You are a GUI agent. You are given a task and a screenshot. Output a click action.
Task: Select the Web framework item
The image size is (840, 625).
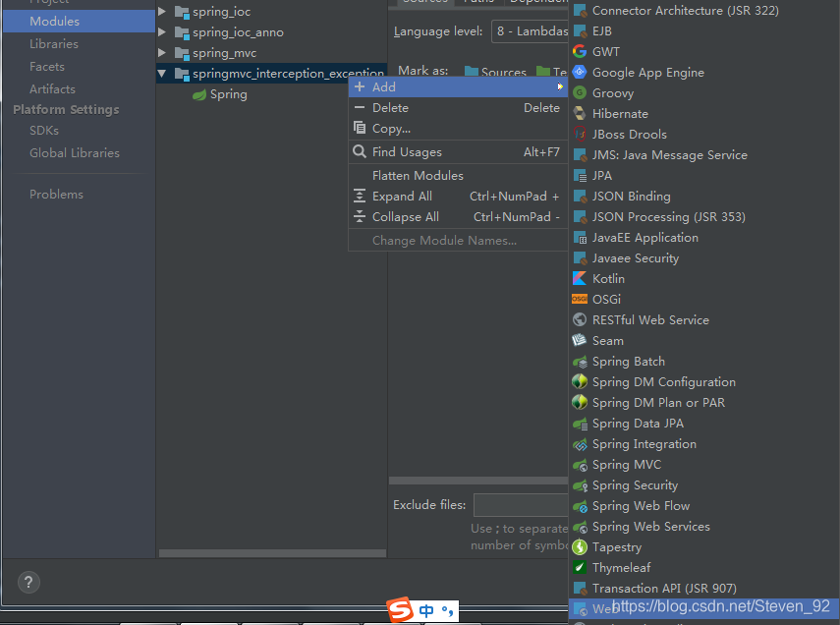coord(703,609)
